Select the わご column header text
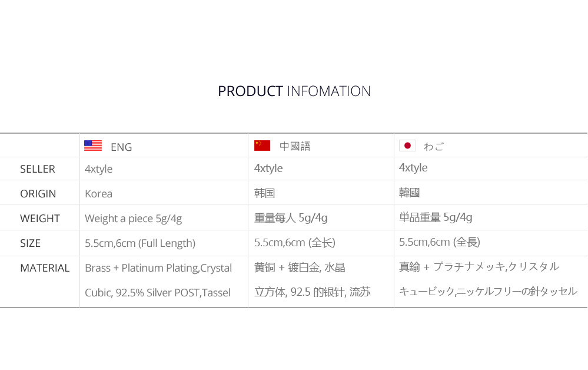This screenshot has height=370, width=588. [x=434, y=146]
